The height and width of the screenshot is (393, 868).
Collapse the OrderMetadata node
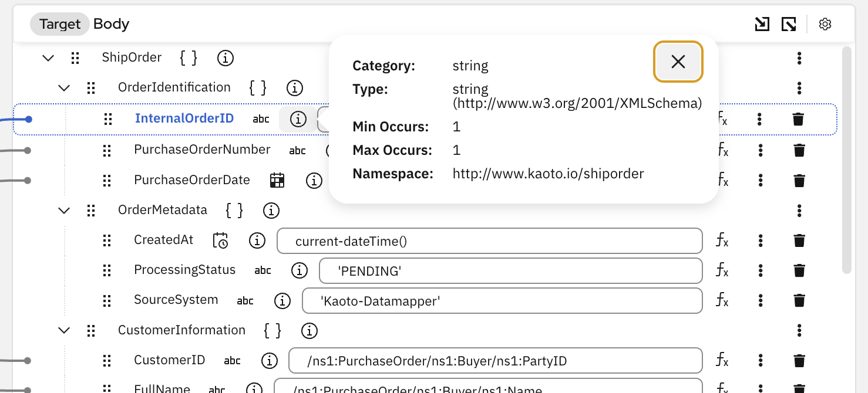click(x=64, y=210)
